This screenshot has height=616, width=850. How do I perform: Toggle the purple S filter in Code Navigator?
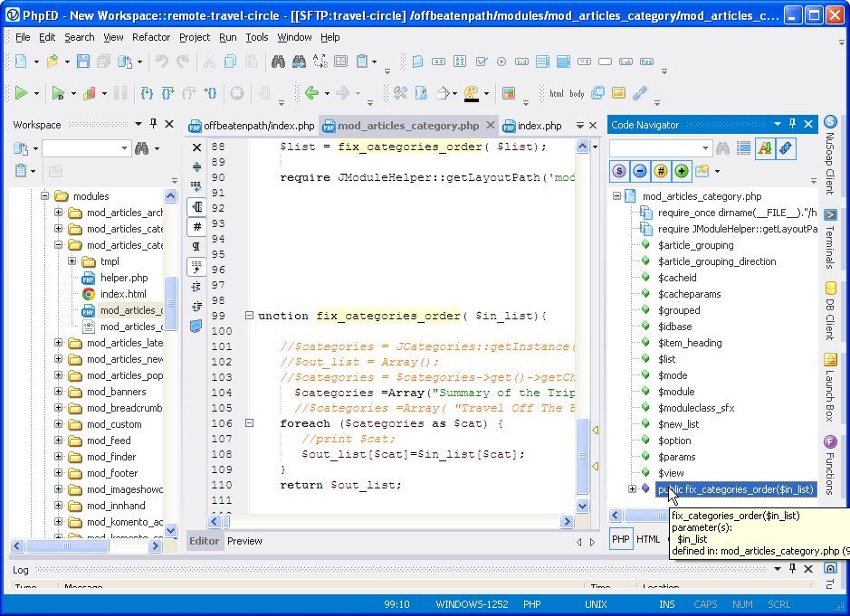pyautogui.click(x=619, y=171)
